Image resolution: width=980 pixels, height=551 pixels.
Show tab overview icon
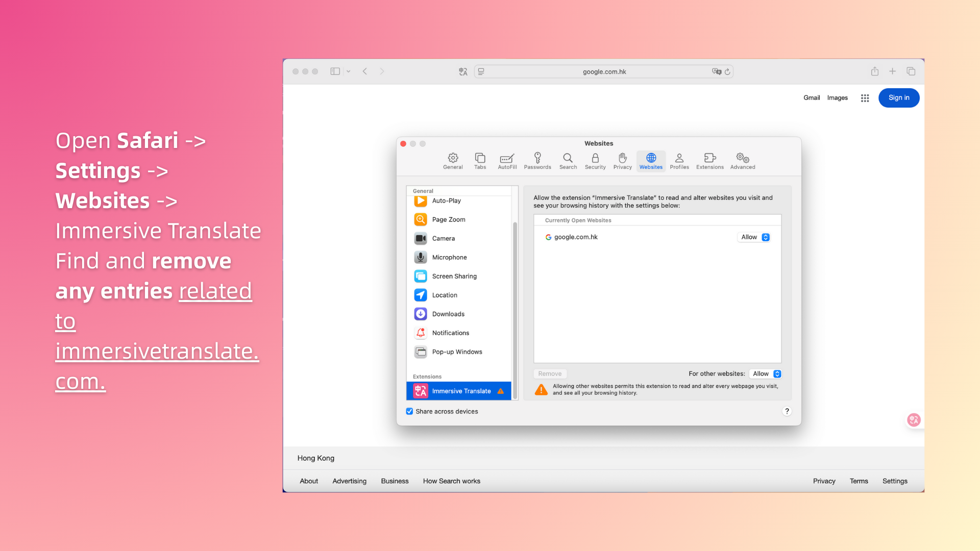[911, 71]
